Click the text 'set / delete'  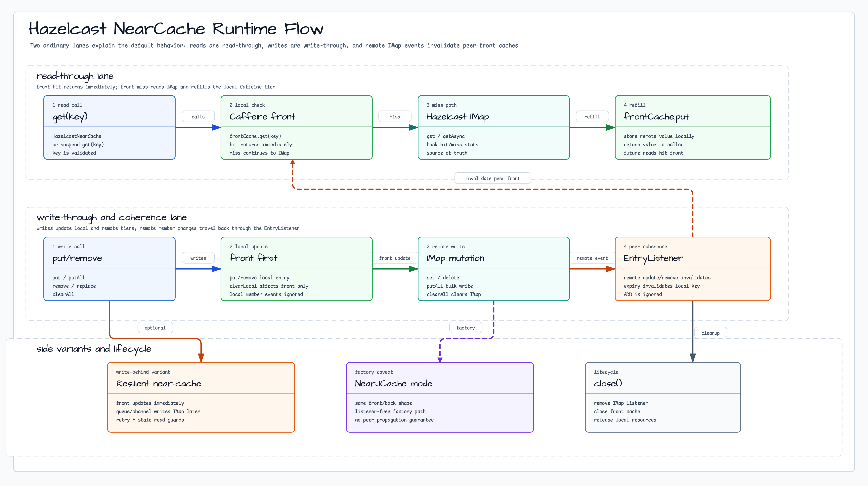pyautogui.click(x=443, y=278)
